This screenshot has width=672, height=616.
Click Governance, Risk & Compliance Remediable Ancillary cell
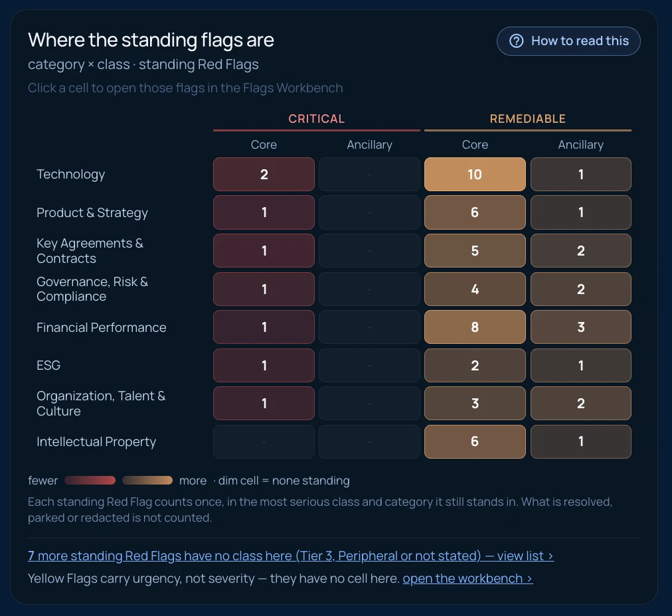click(581, 289)
